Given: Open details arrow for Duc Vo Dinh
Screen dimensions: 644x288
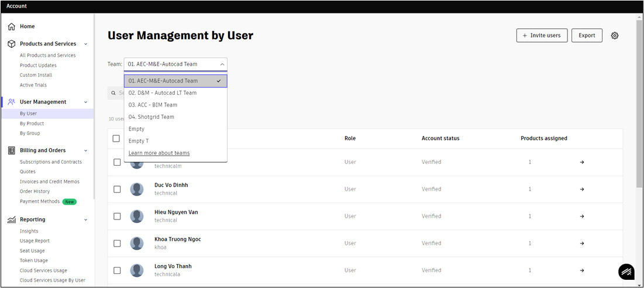Looking at the screenshot, I should (x=582, y=190).
